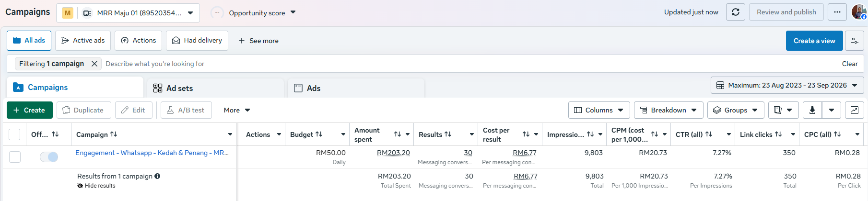868x201 pixels.
Task: Sort the CTR (all) column arrows
Action: [709, 134]
